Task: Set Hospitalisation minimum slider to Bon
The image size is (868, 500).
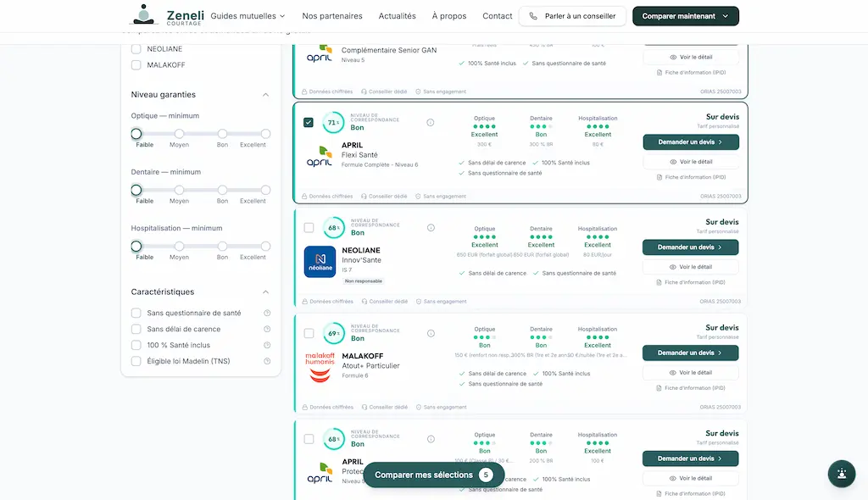Action: [222, 246]
